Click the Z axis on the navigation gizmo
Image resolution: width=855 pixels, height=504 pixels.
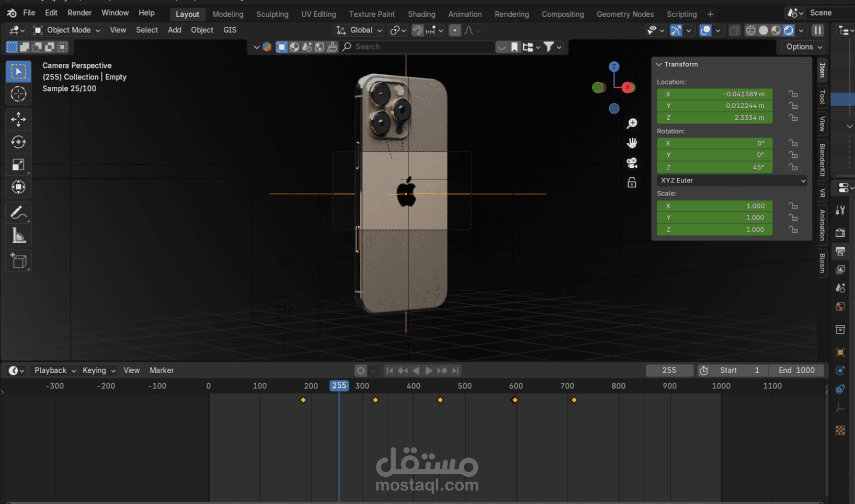point(614,66)
